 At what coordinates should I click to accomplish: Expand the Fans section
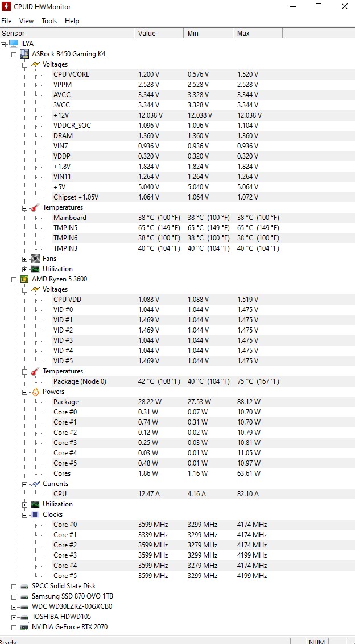point(25,259)
